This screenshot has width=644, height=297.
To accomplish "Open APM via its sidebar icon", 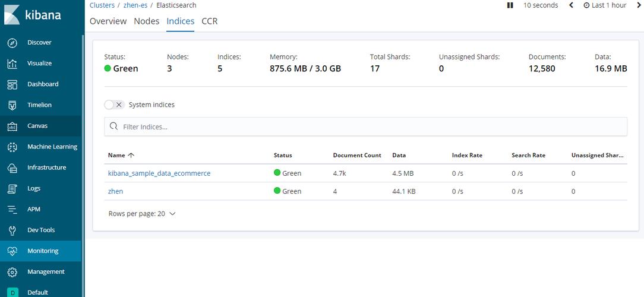I will coord(12,210).
